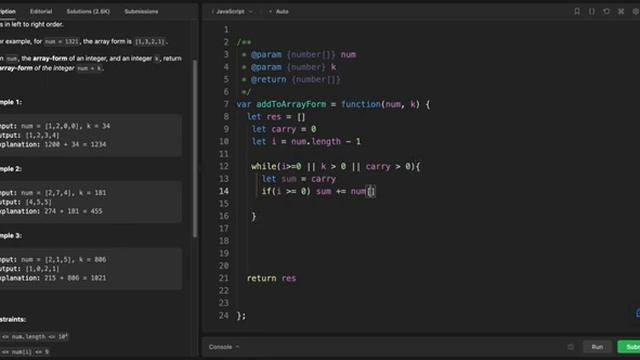640x360 pixels.
Task: Reset code to default with the revert icon
Action: click(606, 11)
